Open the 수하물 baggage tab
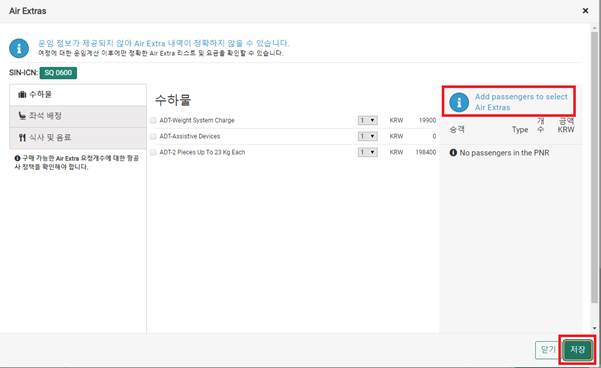Screen dimensions: 601x368 [x=78, y=95]
